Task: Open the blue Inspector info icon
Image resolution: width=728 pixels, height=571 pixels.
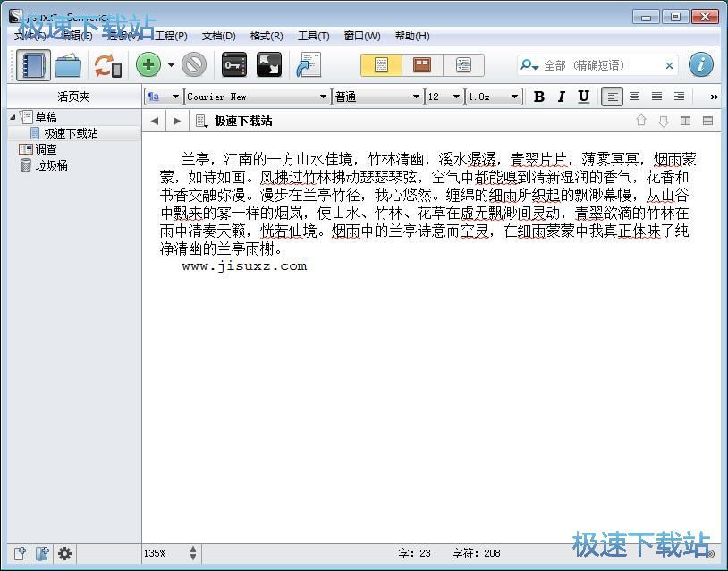Action: pyautogui.click(x=701, y=64)
